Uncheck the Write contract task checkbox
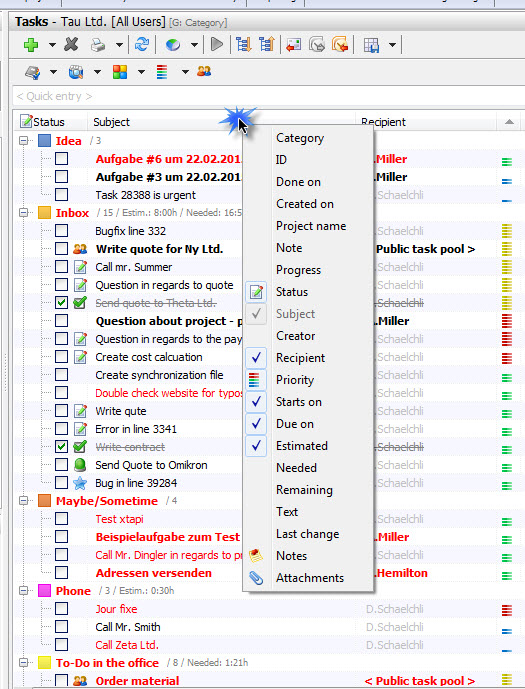This screenshot has width=525, height=689. (62, 447)
